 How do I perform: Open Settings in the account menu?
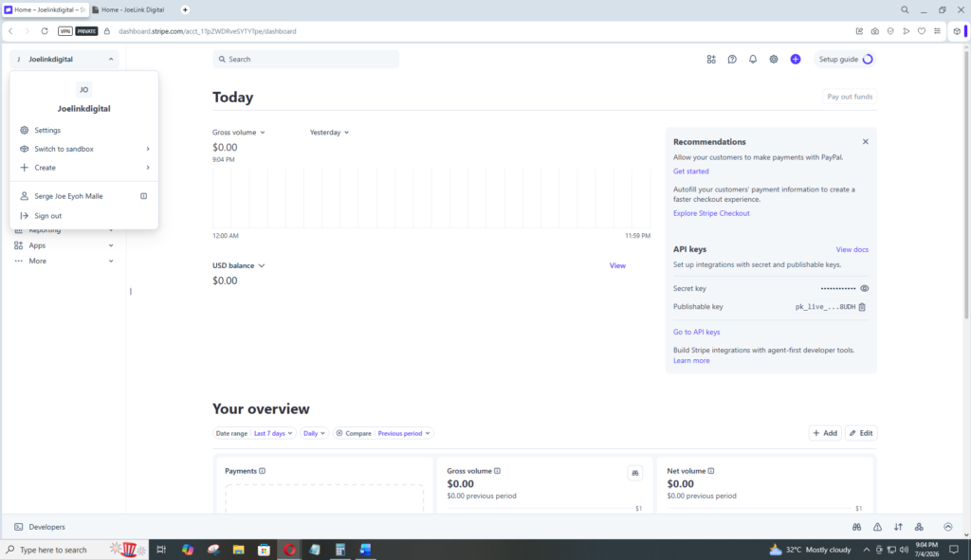pyautogui.click(x=83, y=131)
